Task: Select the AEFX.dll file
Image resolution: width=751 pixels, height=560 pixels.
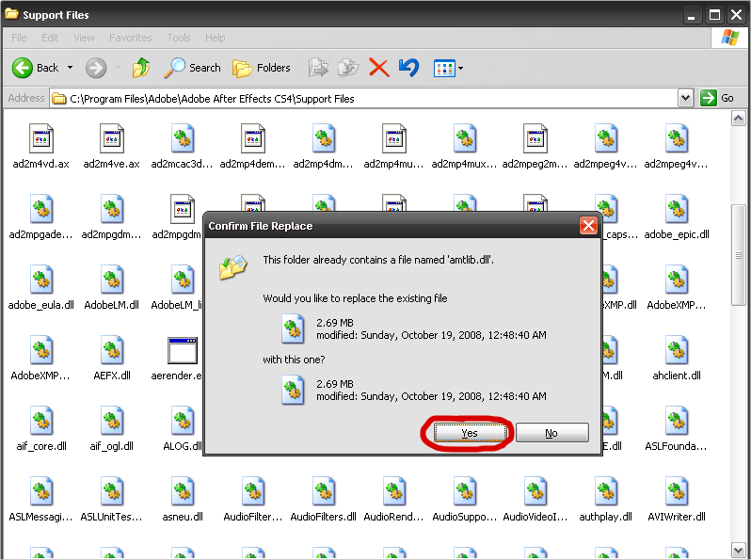Action: click(112, 359)
